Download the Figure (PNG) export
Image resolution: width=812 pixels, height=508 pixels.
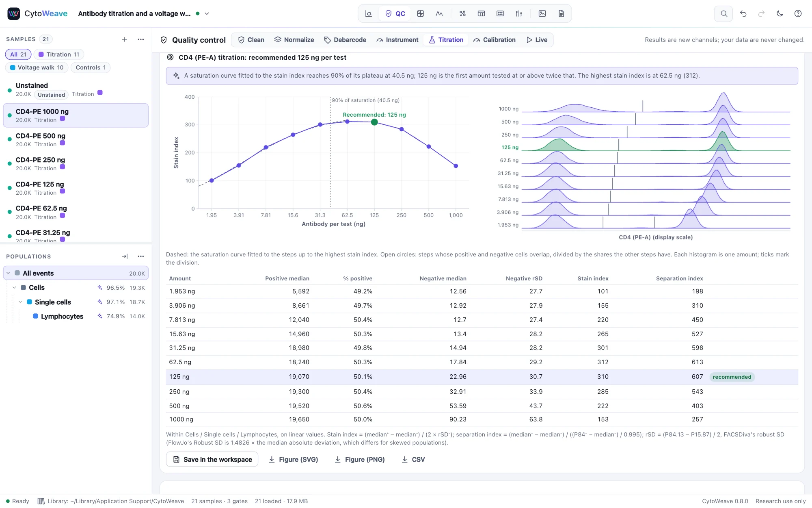coord(360,459)
